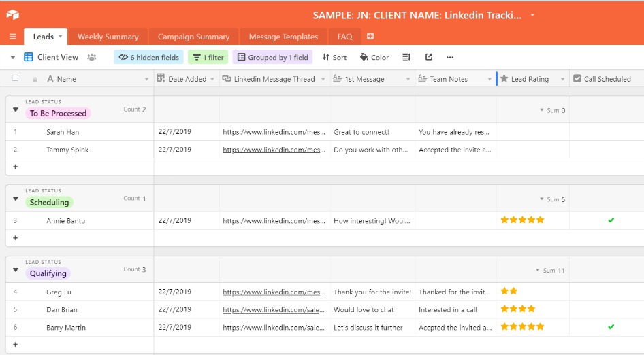Click the Call Scheduled checkbox header icon
Screen dimensions: 644x355
(577, 78)
